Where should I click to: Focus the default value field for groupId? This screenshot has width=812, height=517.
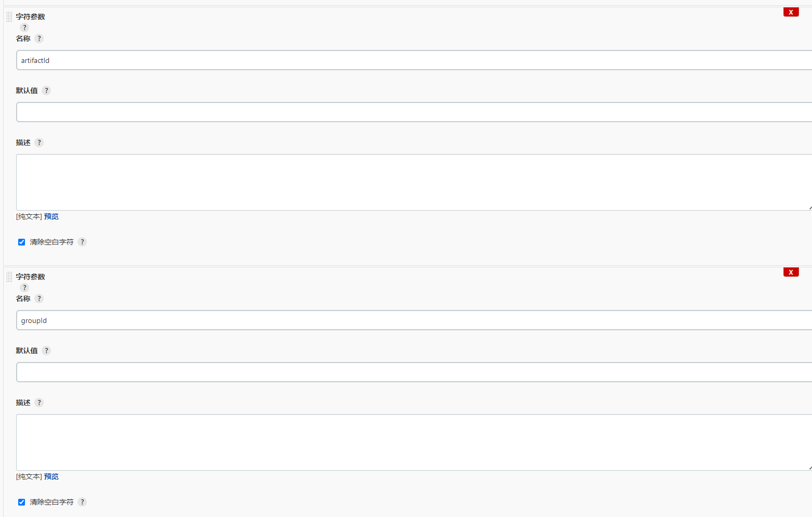[414, 372]
